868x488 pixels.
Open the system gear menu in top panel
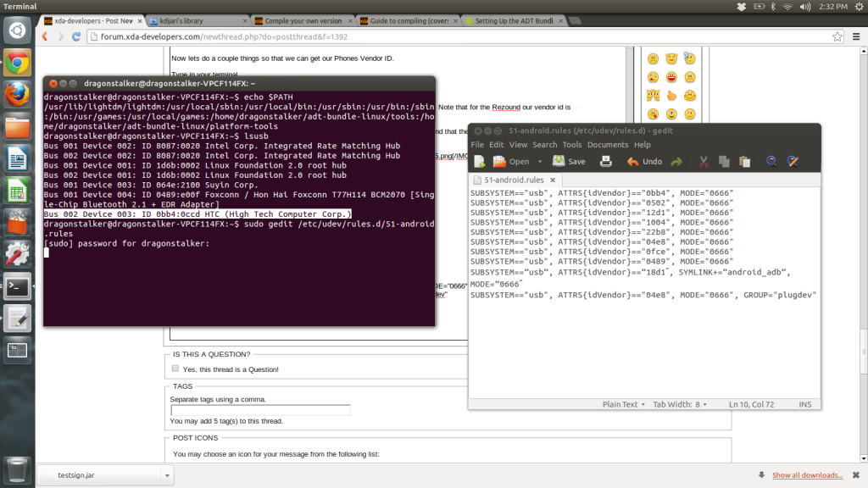tap(860, 7)
